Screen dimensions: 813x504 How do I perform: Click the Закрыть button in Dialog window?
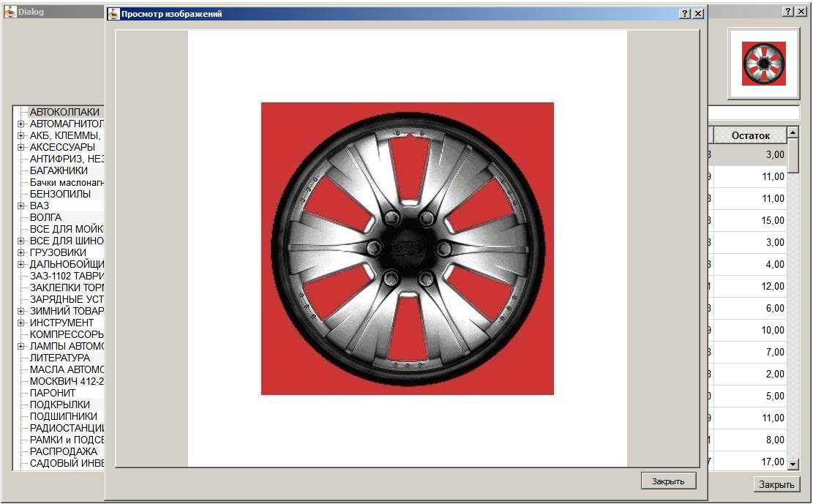point(776,484)
